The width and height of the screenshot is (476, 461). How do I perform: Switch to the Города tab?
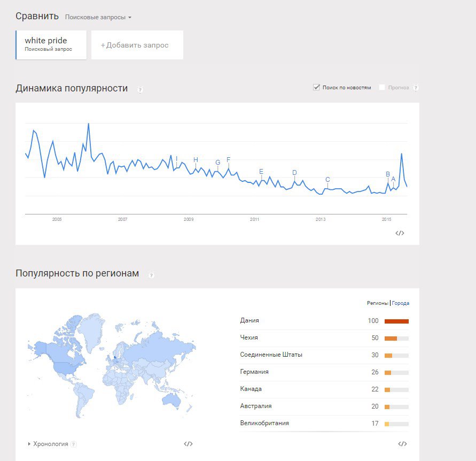(401, 303)
